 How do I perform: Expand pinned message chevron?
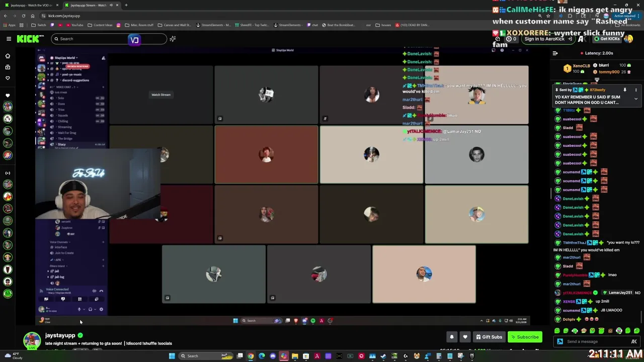(636, 99)
